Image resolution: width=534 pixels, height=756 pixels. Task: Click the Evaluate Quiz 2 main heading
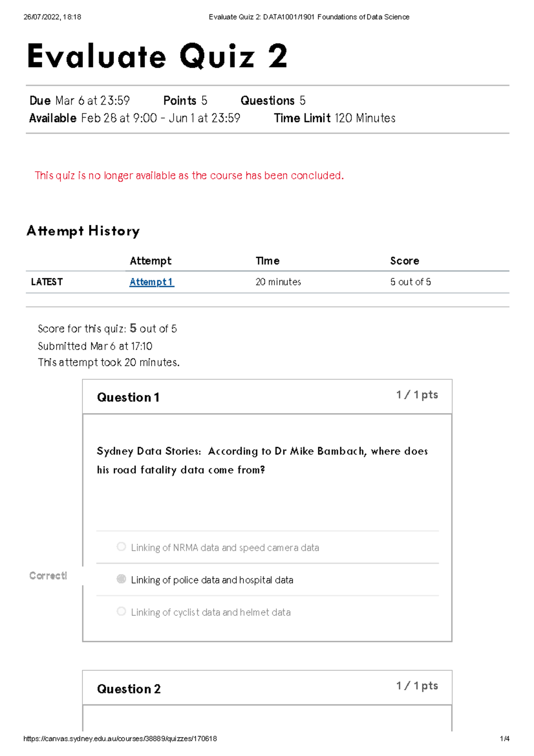[157, 57]
